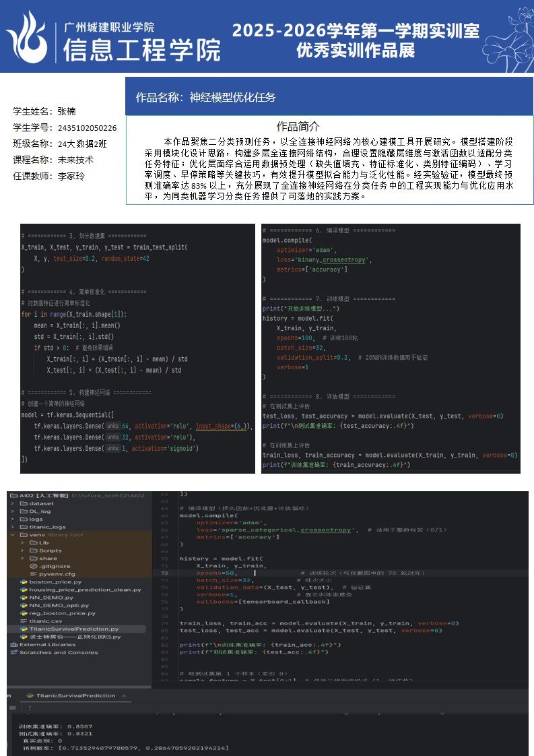Click the External Libraries icon
The height and width of the screenshot is (756, 534).
14,644
